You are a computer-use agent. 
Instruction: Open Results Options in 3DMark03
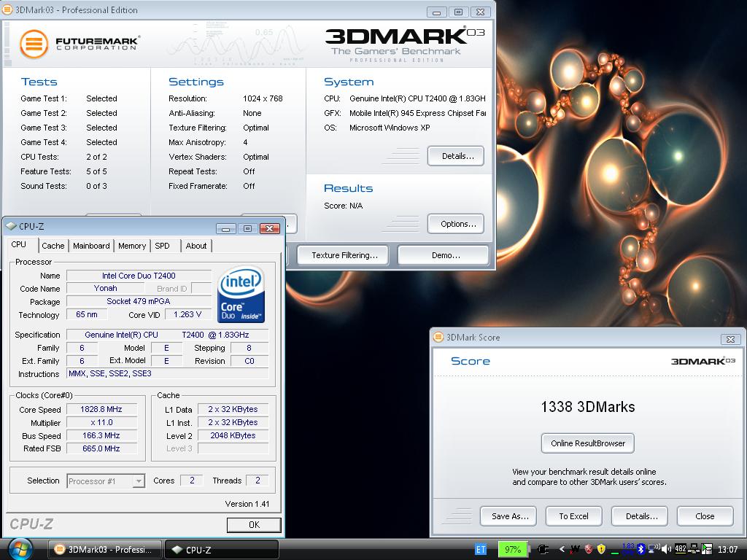coord(456,224)
